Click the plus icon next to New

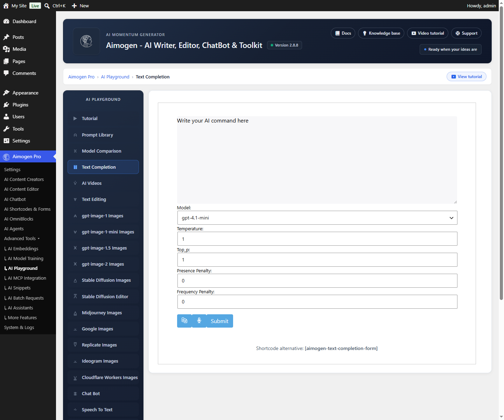click(74, 6)
